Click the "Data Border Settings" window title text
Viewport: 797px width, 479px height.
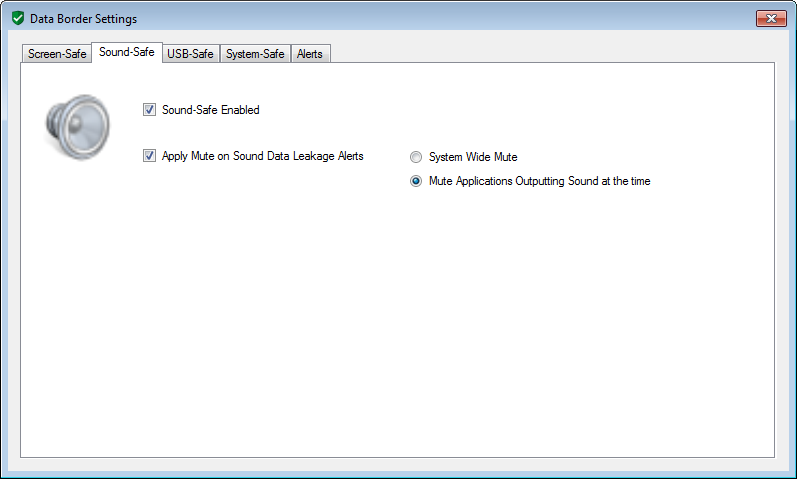pyautogui.click(x=84, y=19)
